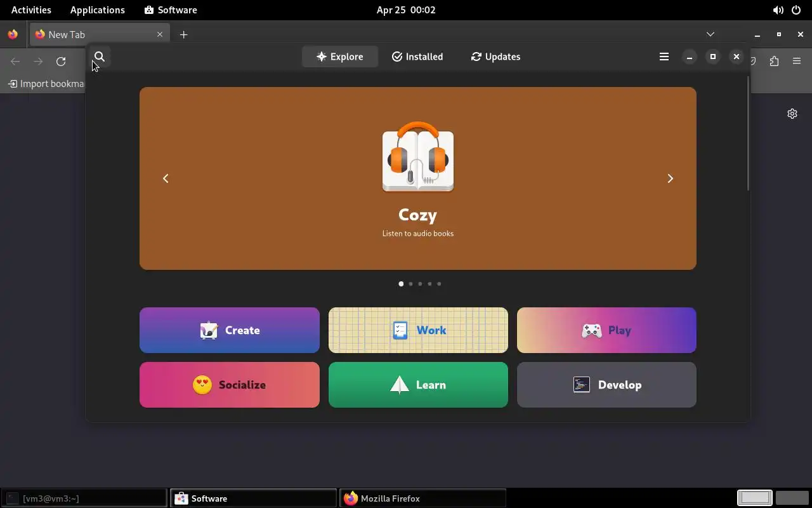
Task: Select the first workspace in switcher
Action: [x=755, y=498]
